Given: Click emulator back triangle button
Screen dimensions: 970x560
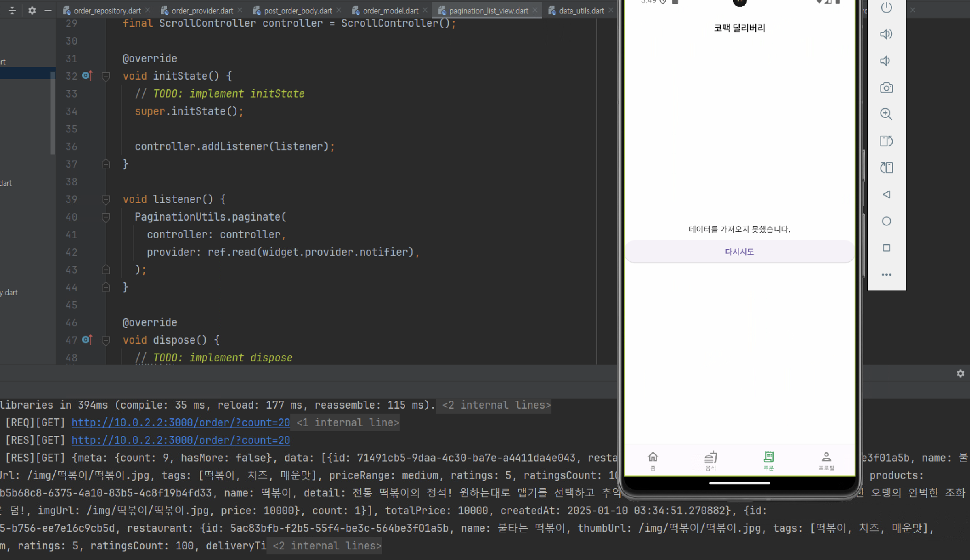Looking at the screenshot, I should pos(886,195).
